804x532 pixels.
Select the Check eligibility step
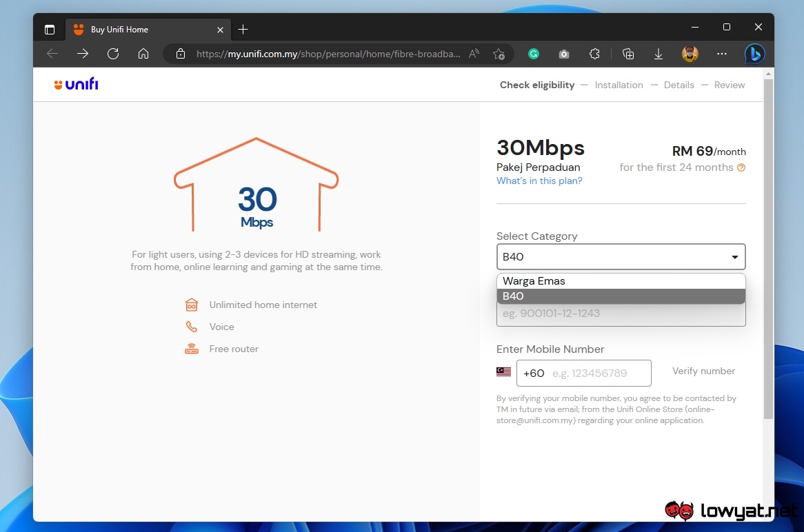(x=537, y=85)
